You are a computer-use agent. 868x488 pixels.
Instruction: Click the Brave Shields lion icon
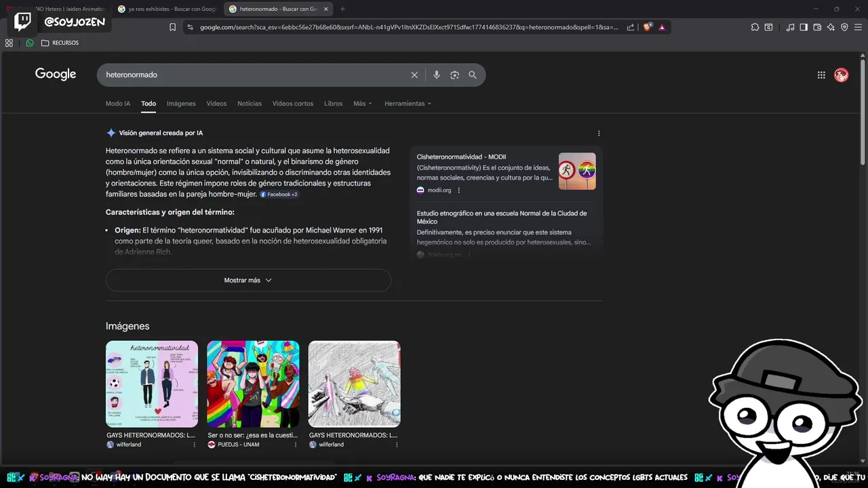(648, 27)
